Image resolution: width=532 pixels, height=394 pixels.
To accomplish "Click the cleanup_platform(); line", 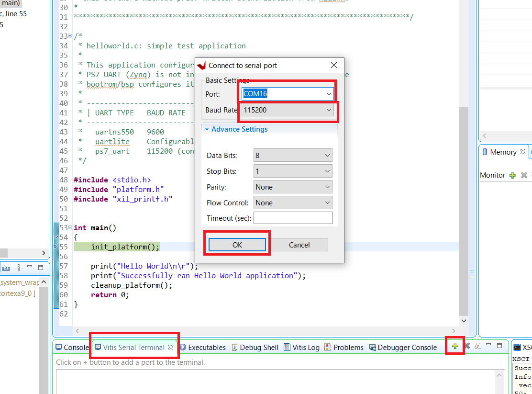I will [x=132, y=285].
